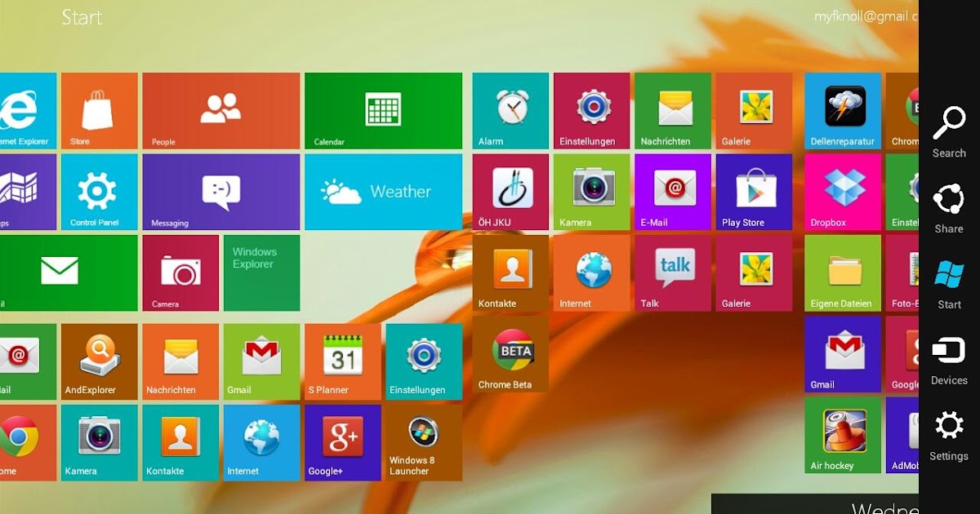980x514 pixels.
Task: Select Start in the charms bar
Action: (949, 285)
